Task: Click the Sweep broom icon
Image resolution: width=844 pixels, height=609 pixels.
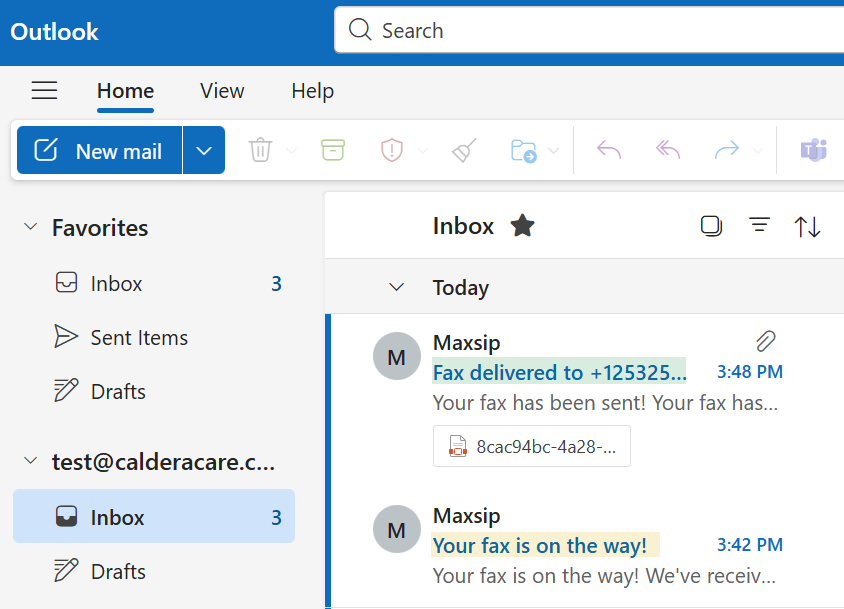Action: click(464, 150)
